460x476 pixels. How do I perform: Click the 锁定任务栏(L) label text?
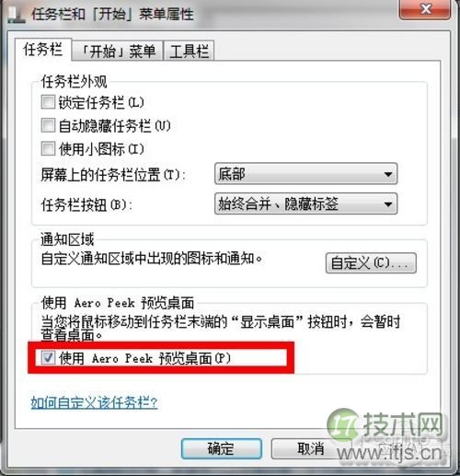(101, 102)
